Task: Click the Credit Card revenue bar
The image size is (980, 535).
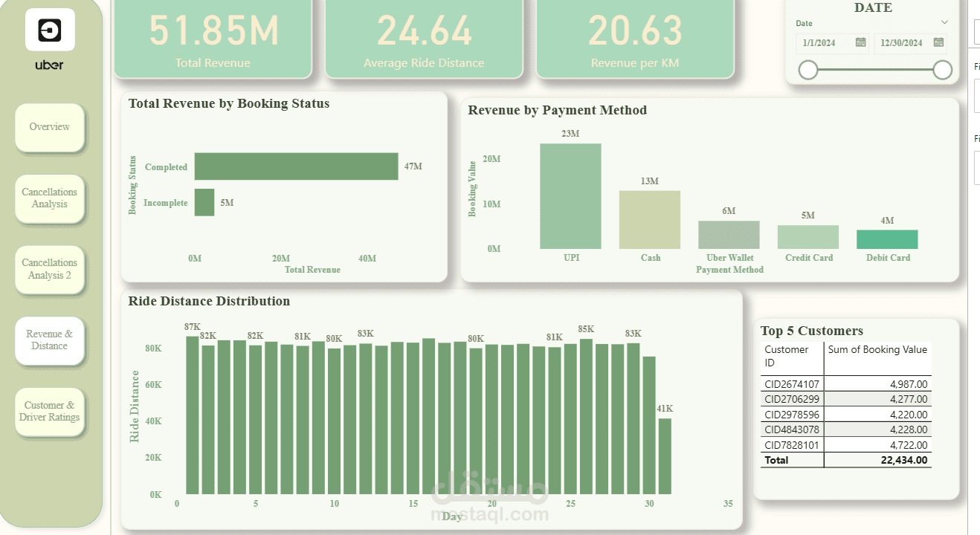Action: pos(808,237)
